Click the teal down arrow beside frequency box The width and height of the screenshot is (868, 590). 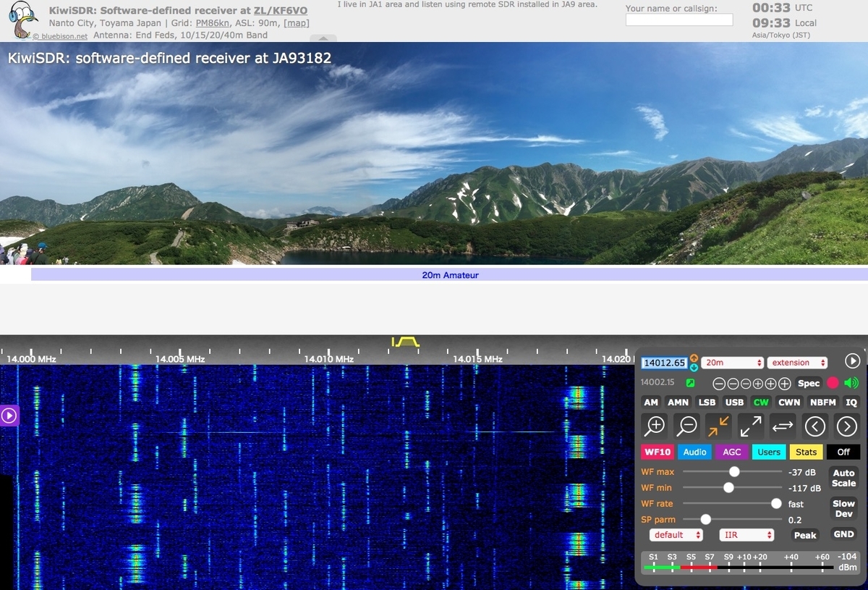click(694, 367)
